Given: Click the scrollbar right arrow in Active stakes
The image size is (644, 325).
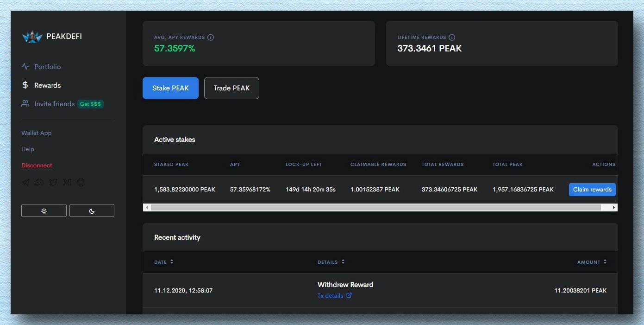Looking at the screenshot, I should coord(614,207).
